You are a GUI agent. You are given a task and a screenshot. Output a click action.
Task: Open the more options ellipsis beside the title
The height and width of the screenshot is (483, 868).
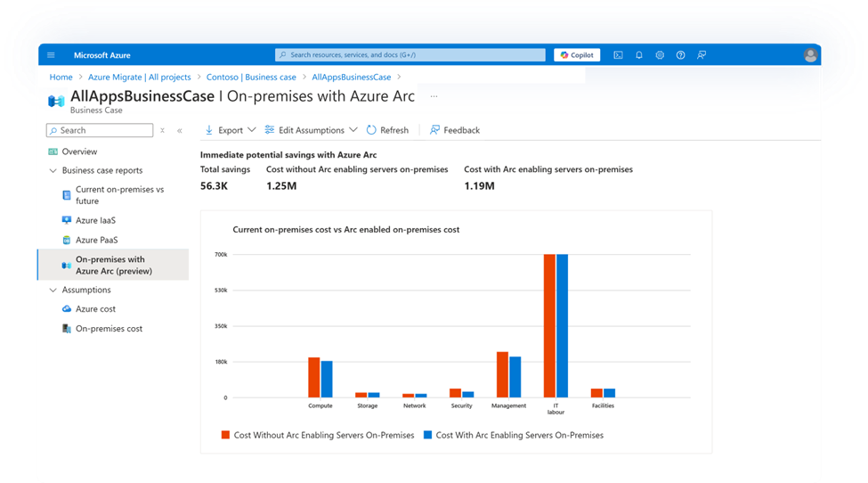pyautogui.click(x=434, y=96)
